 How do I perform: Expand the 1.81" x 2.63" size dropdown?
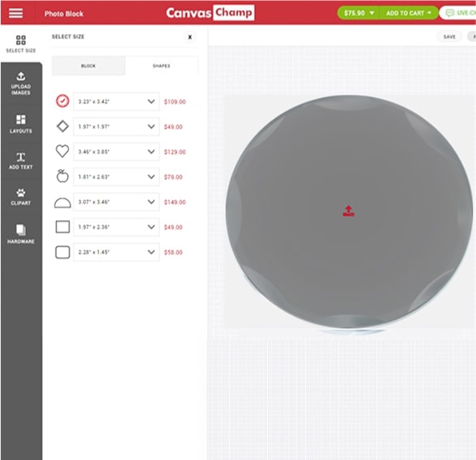(117, 177)
